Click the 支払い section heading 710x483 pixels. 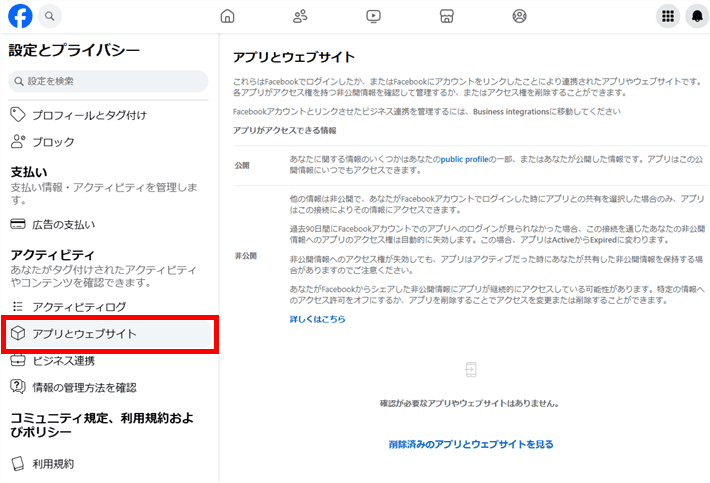pos(29,172)
